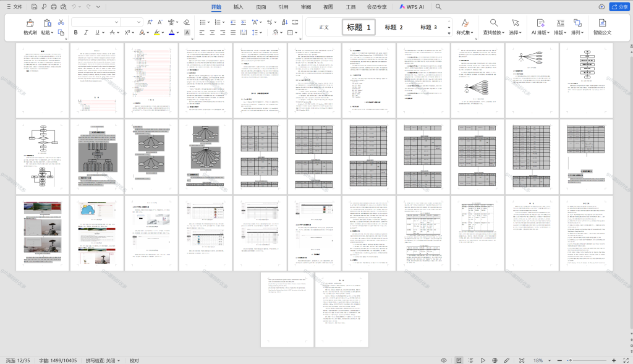
Task: Apply the 标题 2 heading style
Action: click(x=394, y=27)
